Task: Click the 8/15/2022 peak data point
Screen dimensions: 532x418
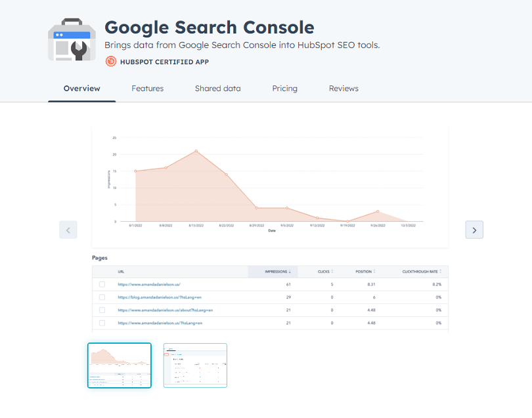Action: [x=196, y=151]
